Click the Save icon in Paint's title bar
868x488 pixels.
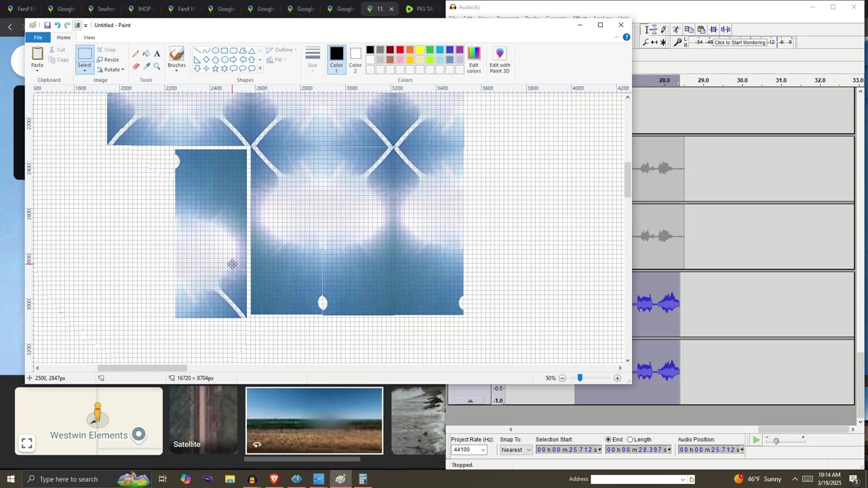pos(47,25)
